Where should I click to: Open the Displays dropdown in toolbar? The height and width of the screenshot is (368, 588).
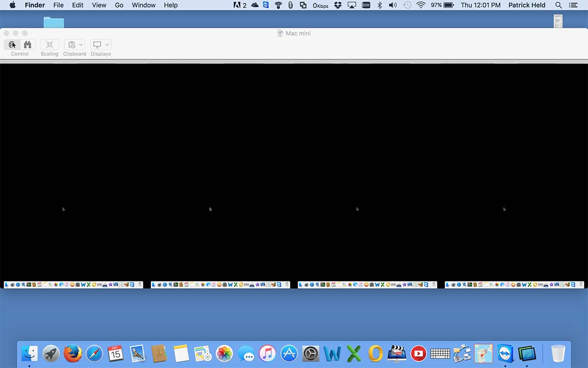101,44
